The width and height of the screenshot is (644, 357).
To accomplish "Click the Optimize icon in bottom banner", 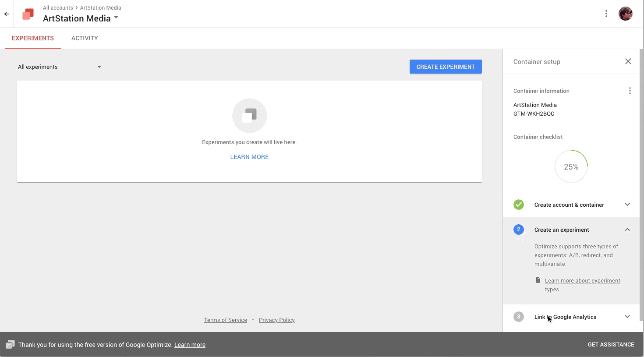I will pos(10,344).
